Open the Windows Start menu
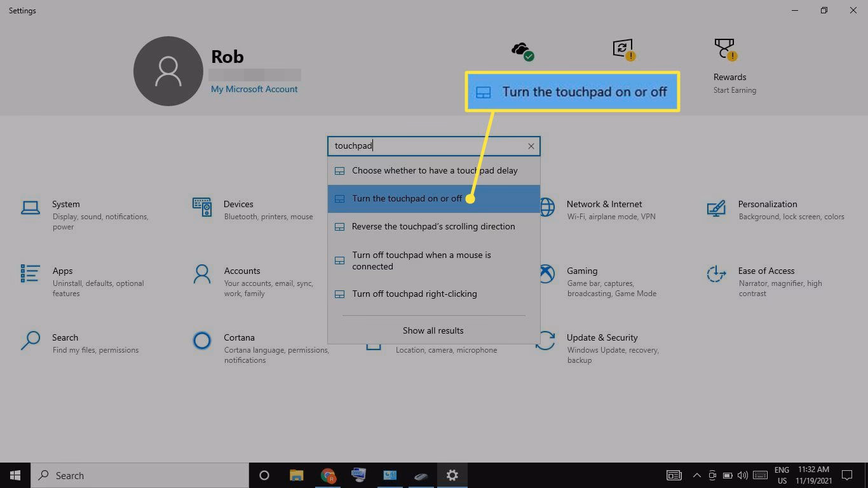The image size is (868, 488). coord(15,475)
